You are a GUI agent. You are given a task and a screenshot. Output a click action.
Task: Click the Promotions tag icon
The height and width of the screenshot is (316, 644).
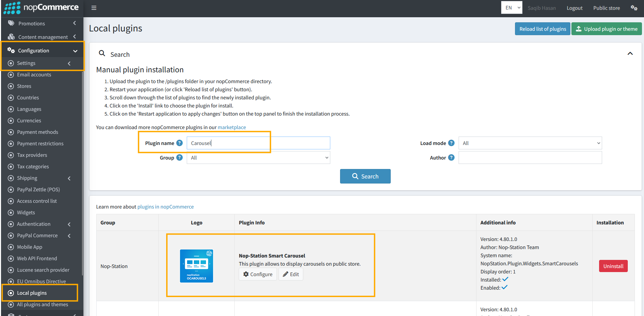(11, 23)
